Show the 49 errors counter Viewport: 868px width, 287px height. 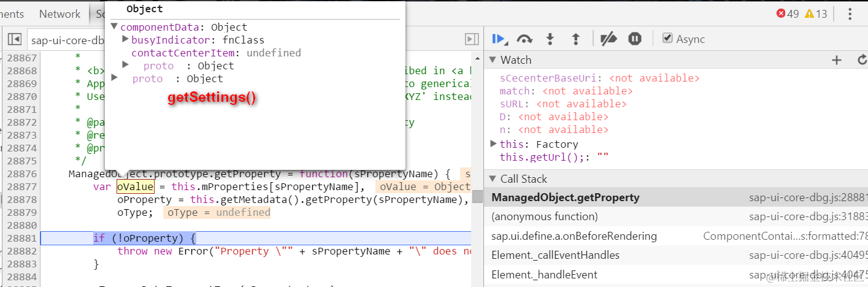pyautogui.click(x=788, y=13)
